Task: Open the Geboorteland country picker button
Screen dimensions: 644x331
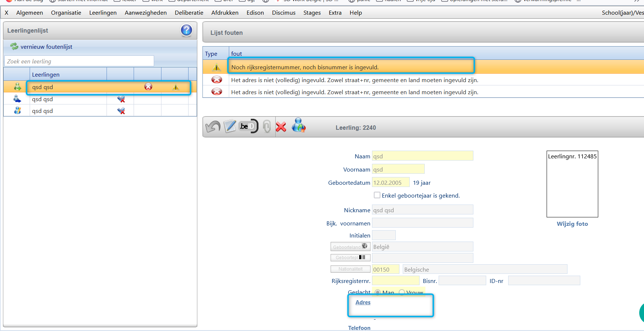Action: click(350, 247)
